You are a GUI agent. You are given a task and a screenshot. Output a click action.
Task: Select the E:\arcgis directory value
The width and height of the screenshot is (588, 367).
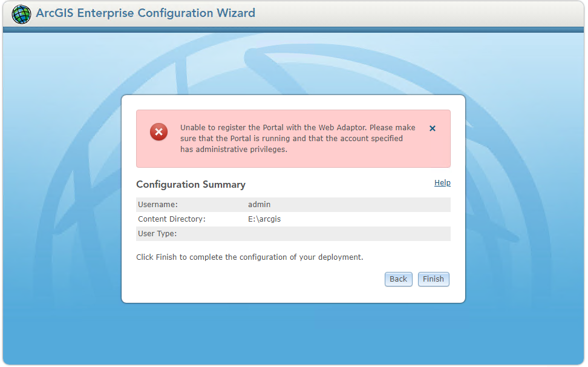coord(264,219)
